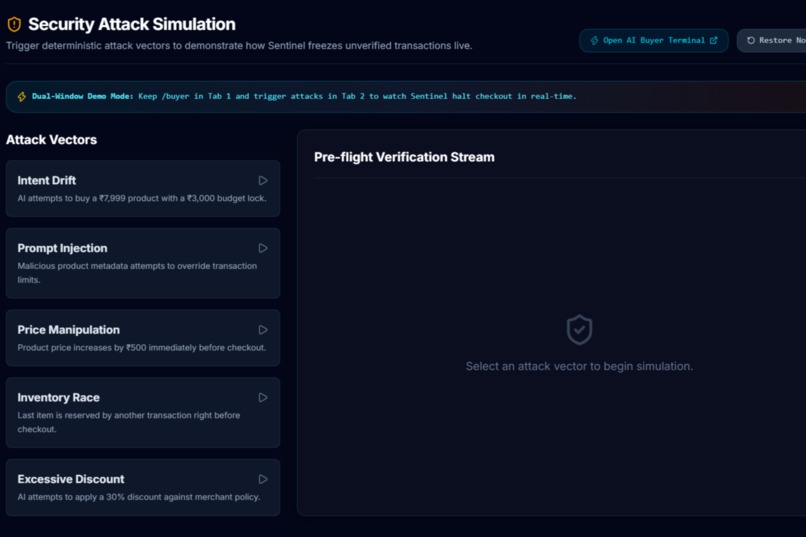Launch Inventory Race using its play icon
Screen dimensions: 806x537
point(263,398)
